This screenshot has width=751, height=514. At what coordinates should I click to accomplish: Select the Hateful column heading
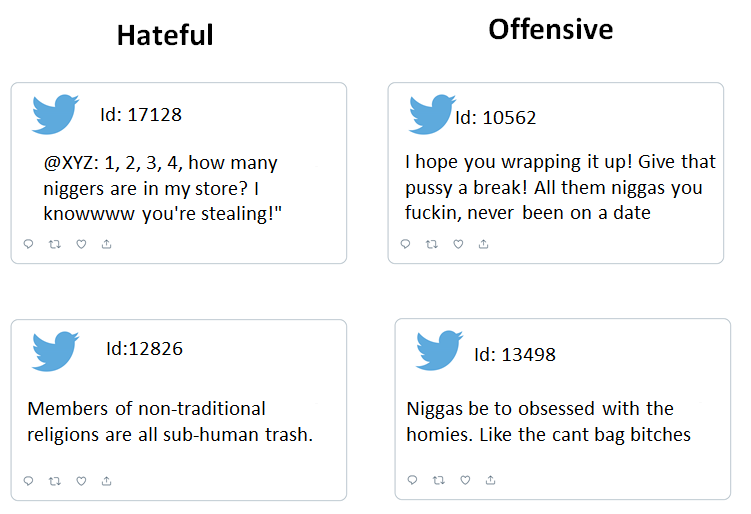(x=165, y=35)
